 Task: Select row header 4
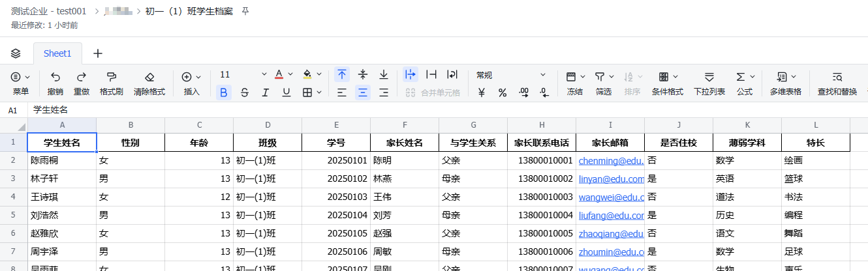[13, 197]
